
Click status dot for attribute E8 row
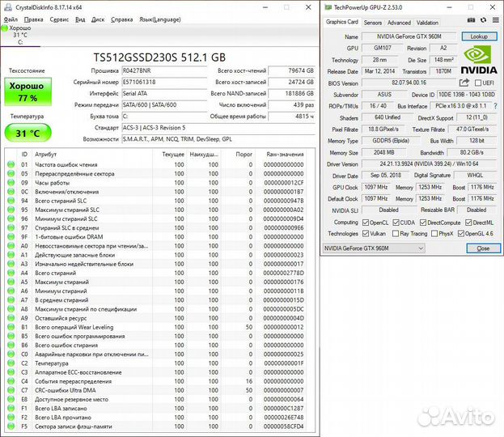(x=11, y=399)
